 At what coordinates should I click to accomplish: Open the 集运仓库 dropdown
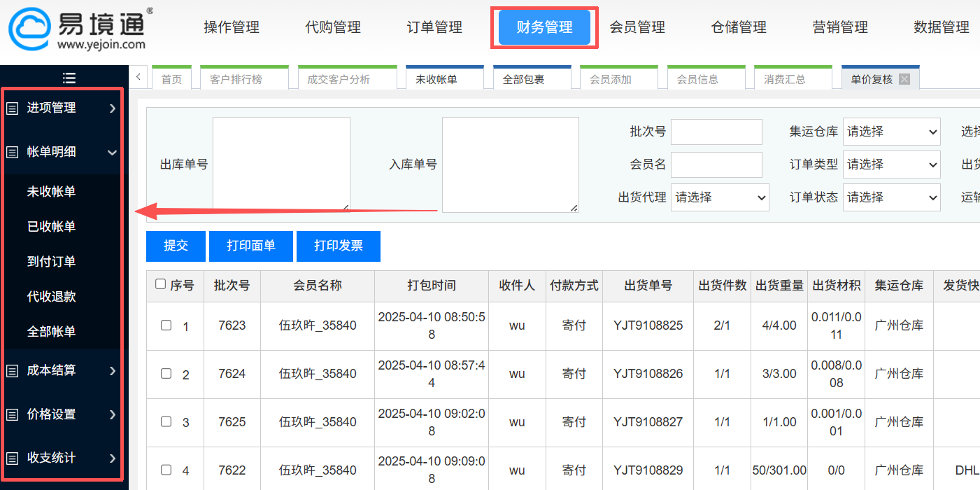pos(892,132)
